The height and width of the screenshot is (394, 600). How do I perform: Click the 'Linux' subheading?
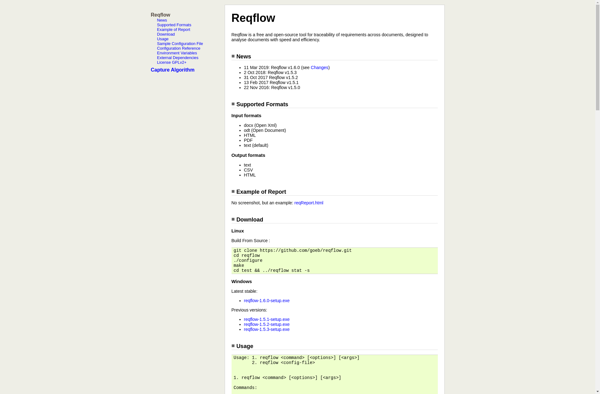pos(237,231)
